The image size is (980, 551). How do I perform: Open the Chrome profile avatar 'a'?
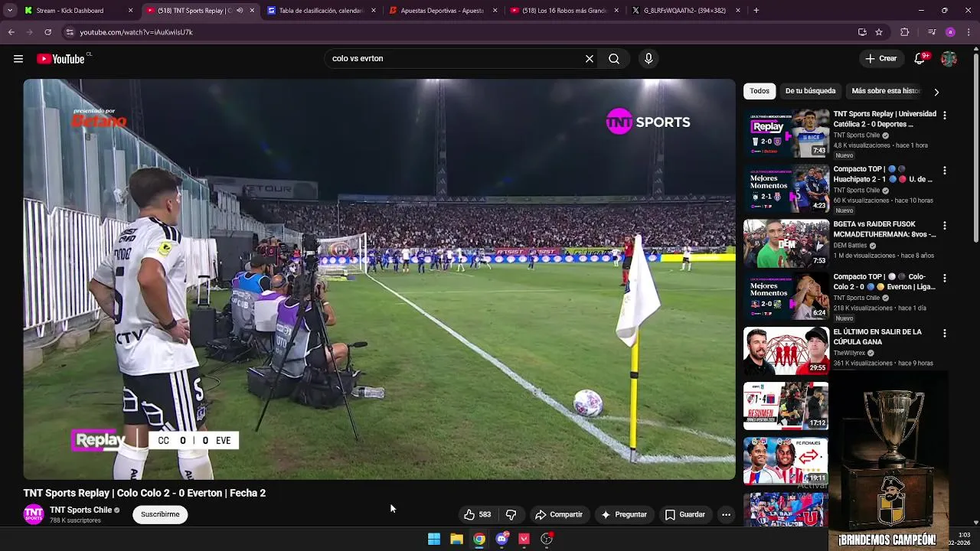pyautogui.click(x=950, y=32)
